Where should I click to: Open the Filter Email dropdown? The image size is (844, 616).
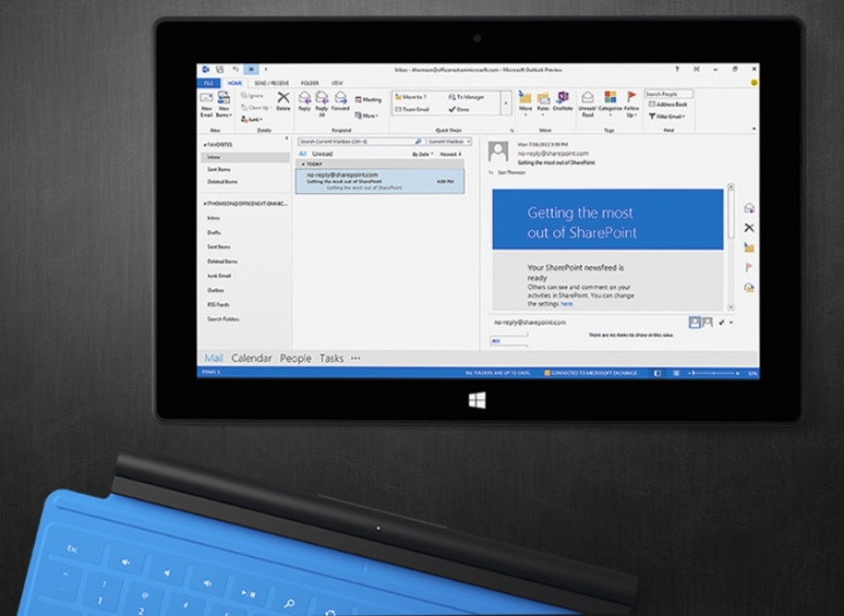coord(666,116)
